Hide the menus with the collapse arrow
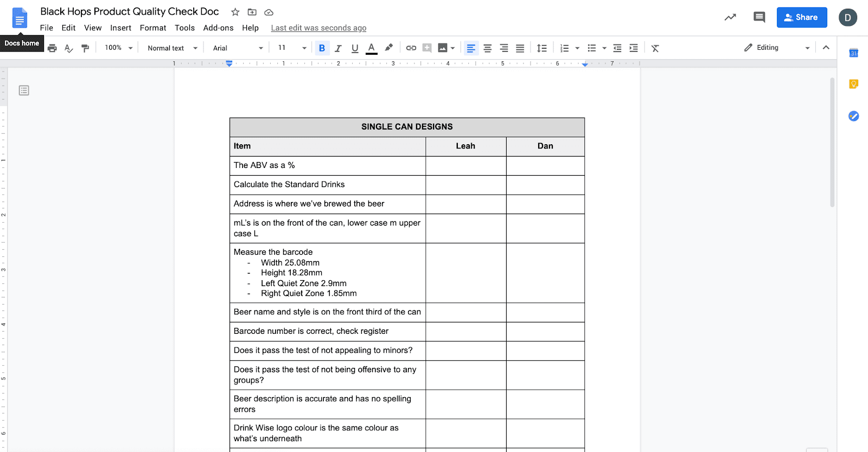Screen dimensions: 868x452 point(826,48)
